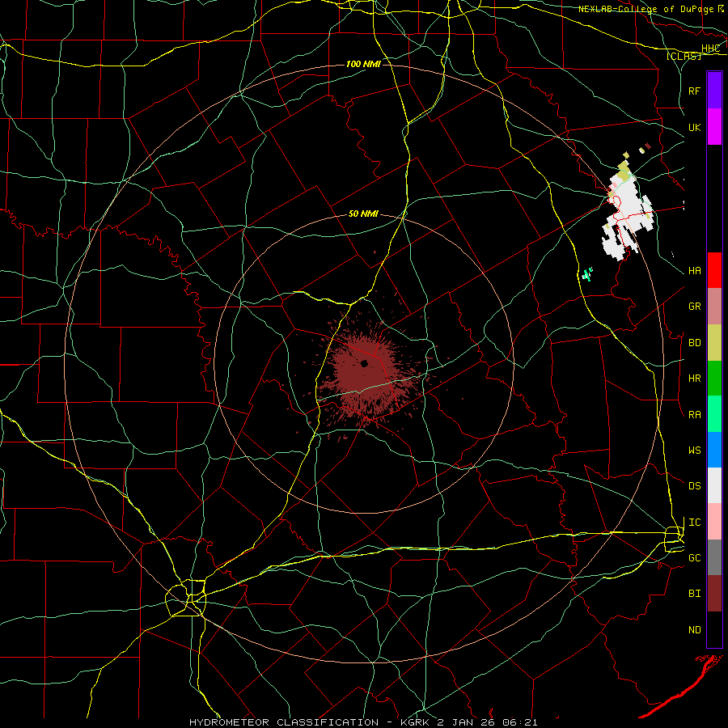Click the BI dark red legend swatch
This screenshot has height=728, width=728.
pos(714,594)
